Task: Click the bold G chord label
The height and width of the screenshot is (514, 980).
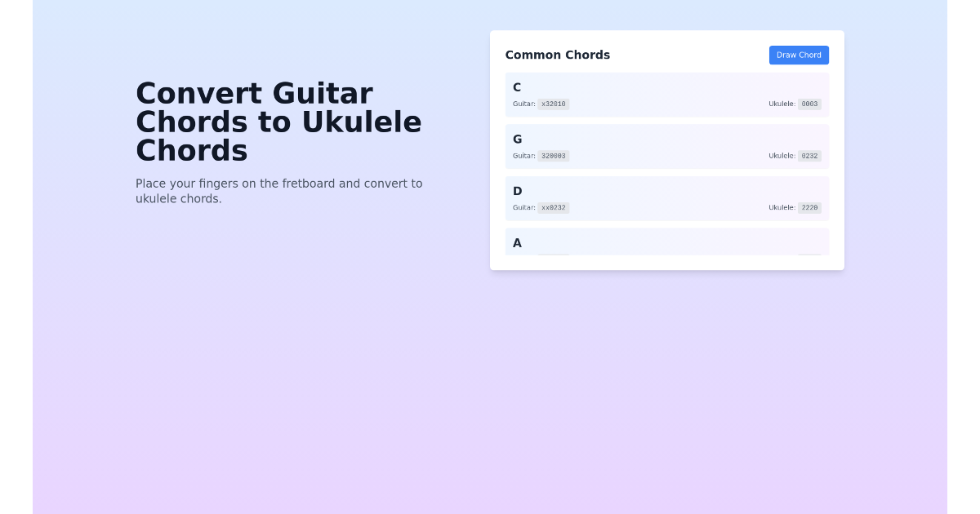Action: point(517,140)
